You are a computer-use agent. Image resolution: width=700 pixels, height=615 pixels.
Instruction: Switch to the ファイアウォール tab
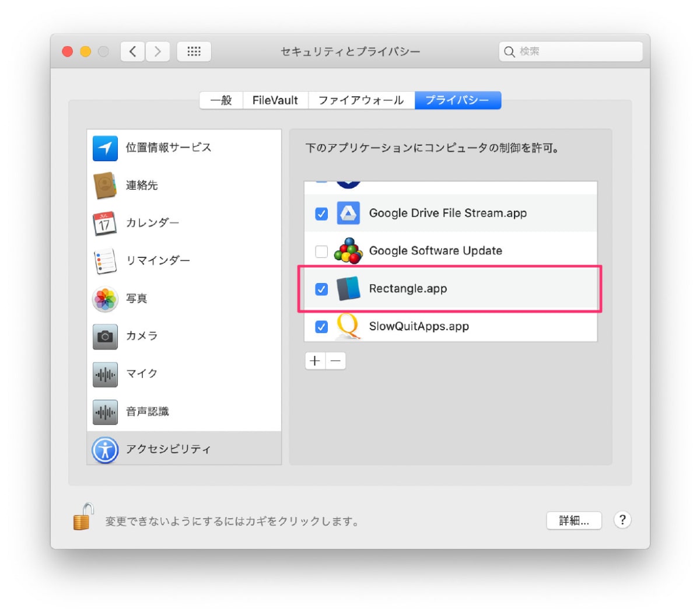pos(361,100)
